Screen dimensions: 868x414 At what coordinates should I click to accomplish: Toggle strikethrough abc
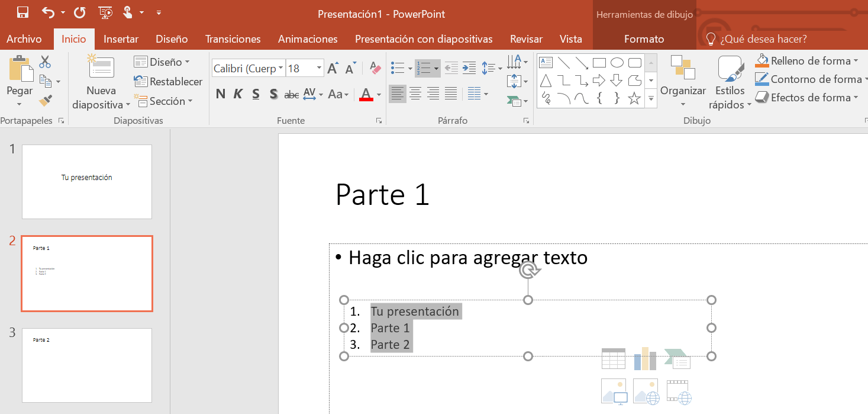[x=291, y=94]
